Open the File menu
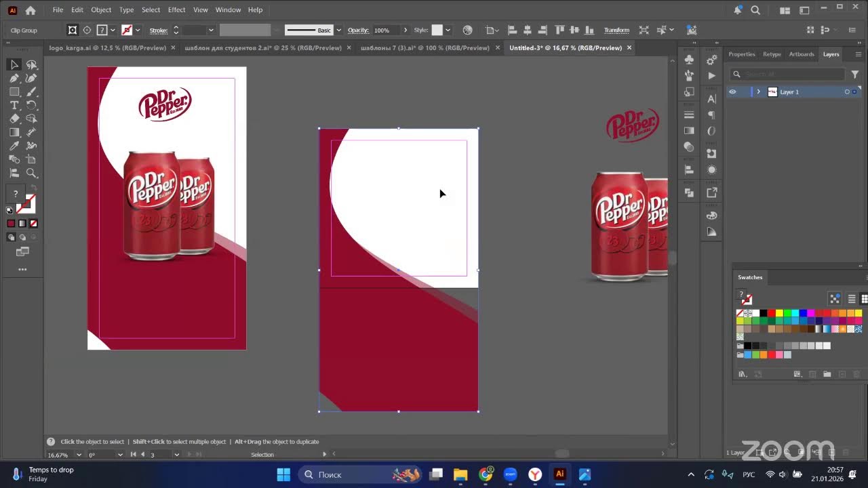The height and width of the screenshot is (488, 868). [x=58, y=10]
